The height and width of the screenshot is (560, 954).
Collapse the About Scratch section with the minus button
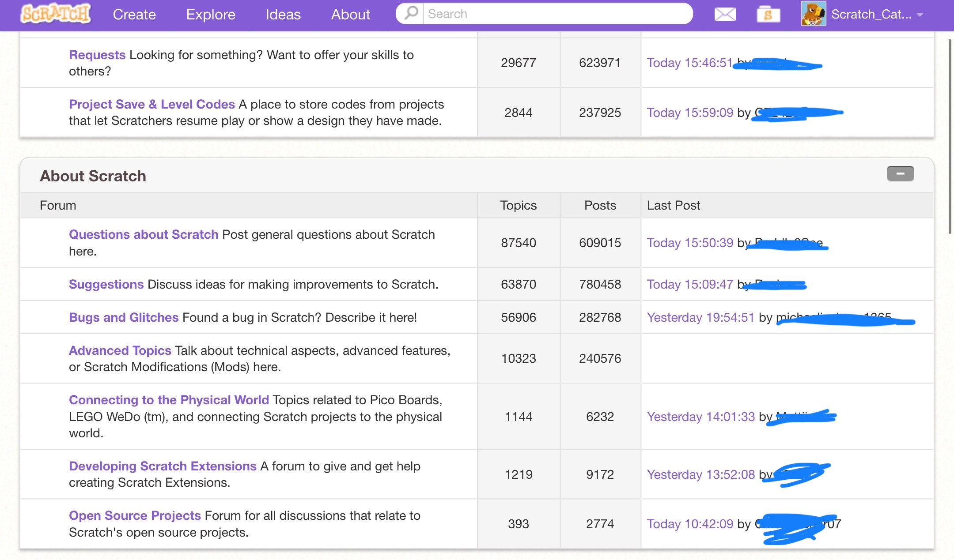(901, 173)
